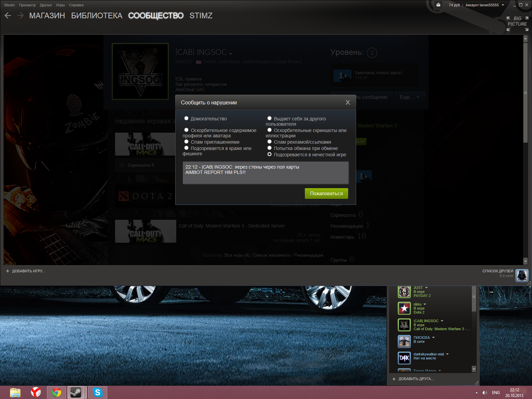Viewport: 532px width, 399px height.
Task: Select the Спам приглашениями option
Action: coord(187,142)
